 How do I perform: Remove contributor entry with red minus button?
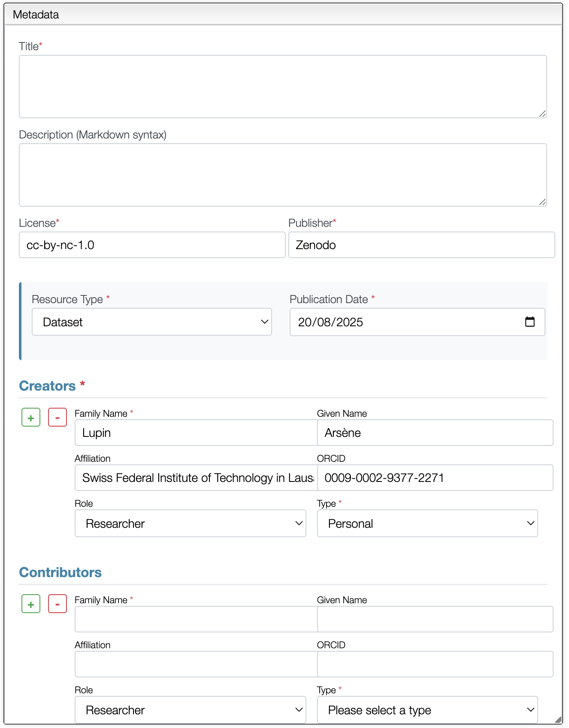coord(58,604)
